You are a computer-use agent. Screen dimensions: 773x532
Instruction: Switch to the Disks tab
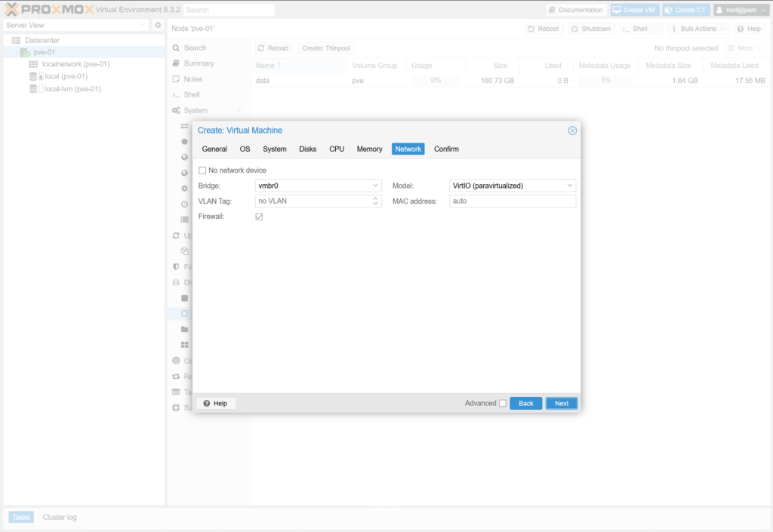tap(307, 149)
